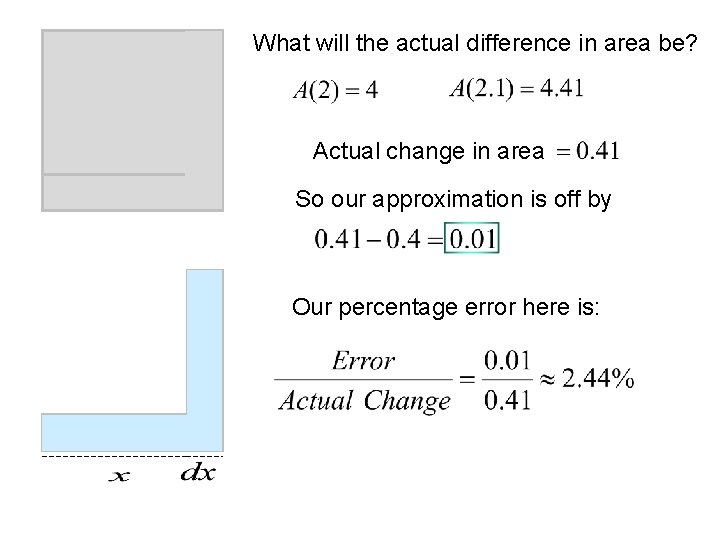Select the A(2) = 4 equation
Image resolution: width=720 pixels, height=540 pixels.
335,91
